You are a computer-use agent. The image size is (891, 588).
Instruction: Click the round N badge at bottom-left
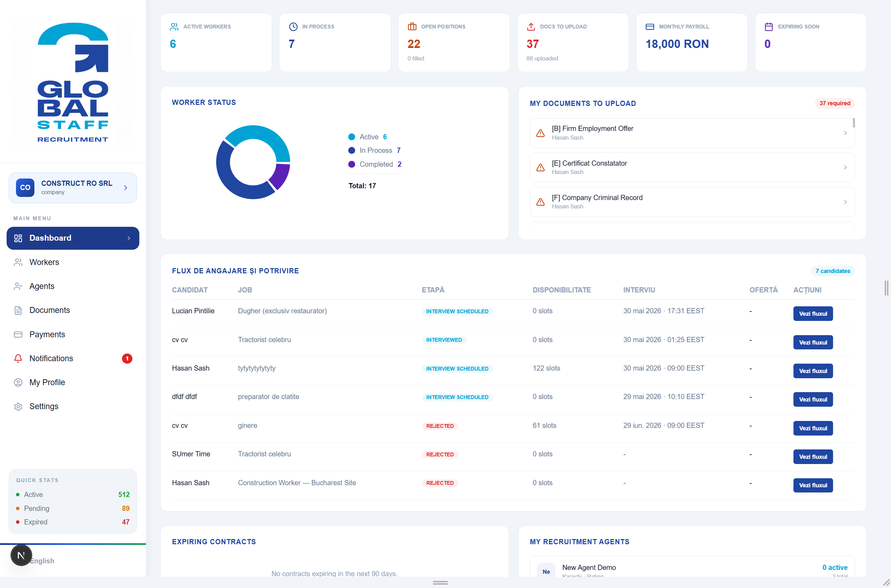coord(21,555)
